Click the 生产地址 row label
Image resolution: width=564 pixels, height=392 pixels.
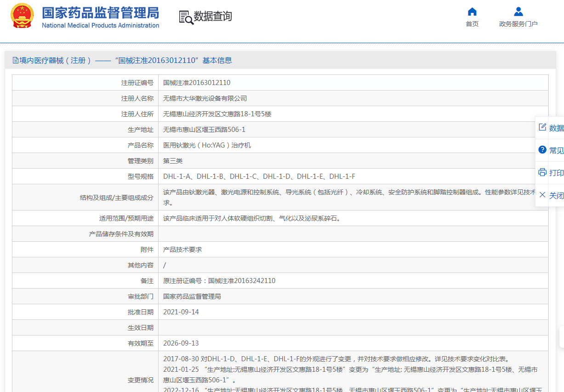point(140,130)
